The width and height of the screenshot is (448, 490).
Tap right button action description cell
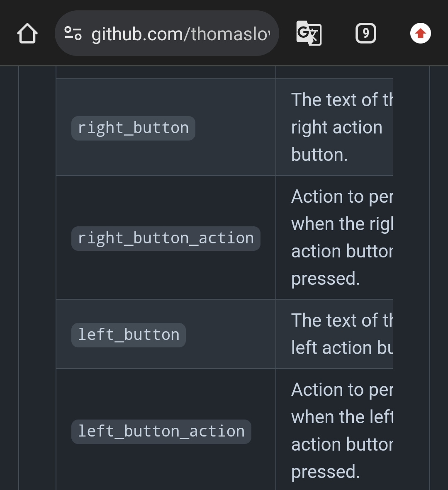pos(334,238)
